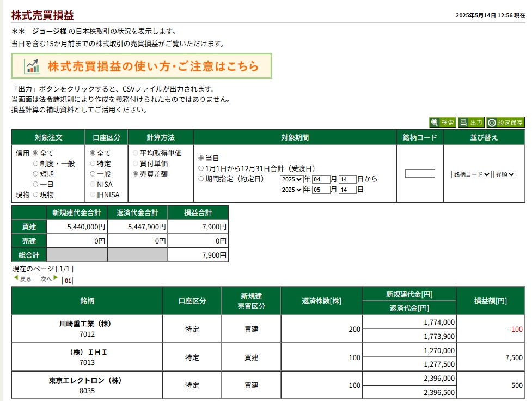Click the 設定保存 save settings button
Viewport: 532px width, 401px height.
pyautogui.click(x=505, y=123)
